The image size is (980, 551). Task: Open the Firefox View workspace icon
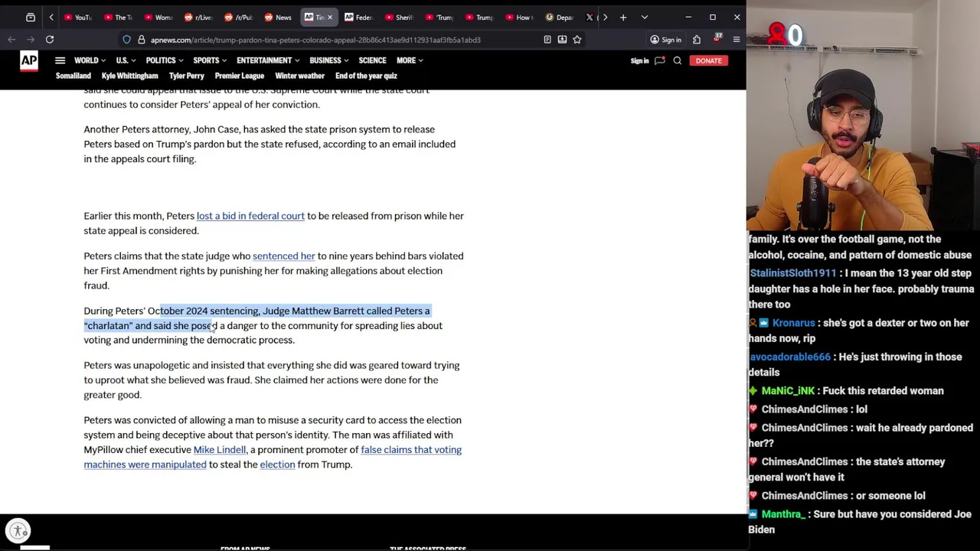coord(31,17)
